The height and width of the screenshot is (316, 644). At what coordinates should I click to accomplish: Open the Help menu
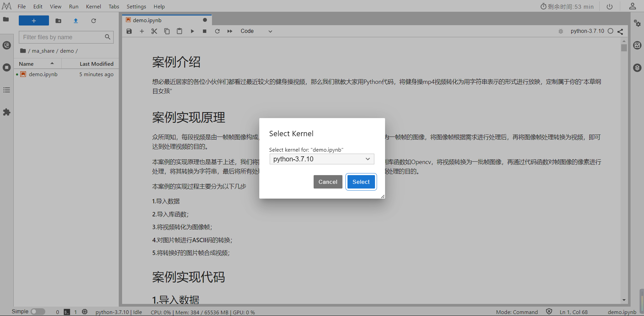[159, 6]
